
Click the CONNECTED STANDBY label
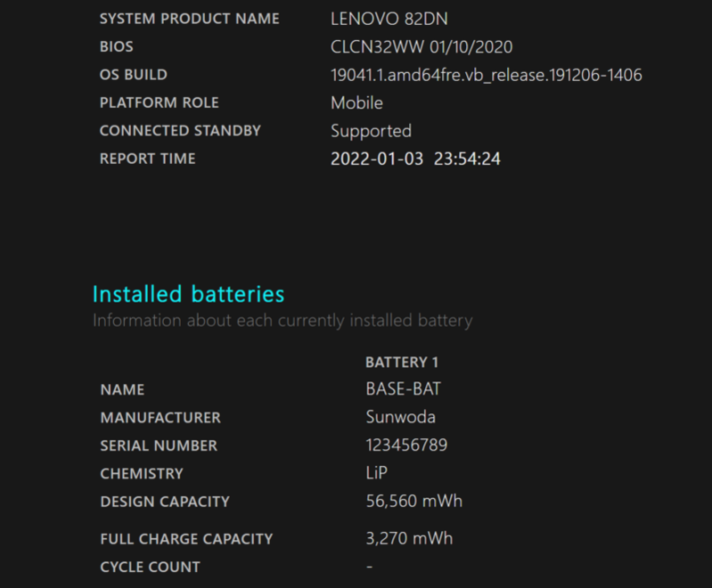coord(180,131)
